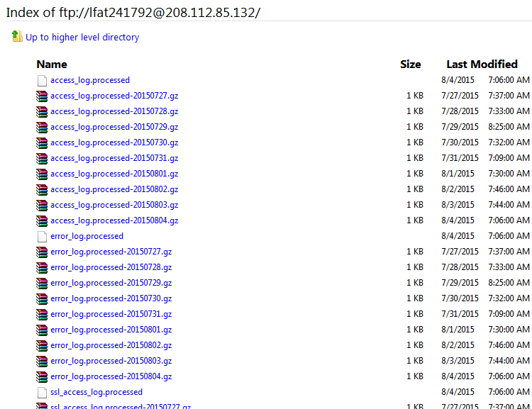This screenshot has width=532, height=409.
Task: Click the Size column header
Action: point(411,65)
